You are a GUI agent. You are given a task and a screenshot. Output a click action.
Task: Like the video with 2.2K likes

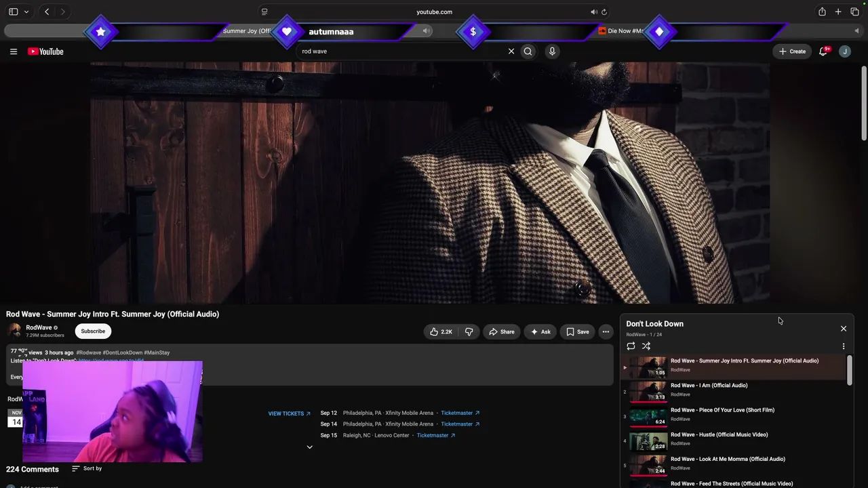[441, 331]
